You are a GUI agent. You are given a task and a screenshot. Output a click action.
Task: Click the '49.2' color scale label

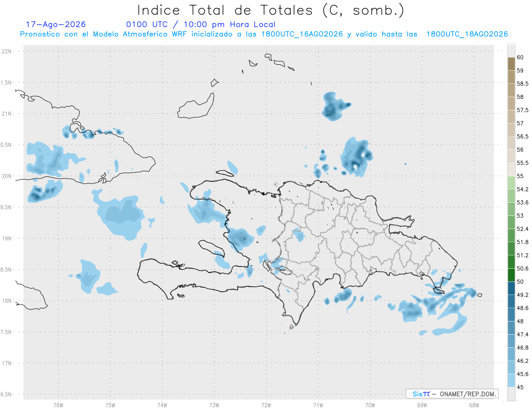click(x=523, y=295)
